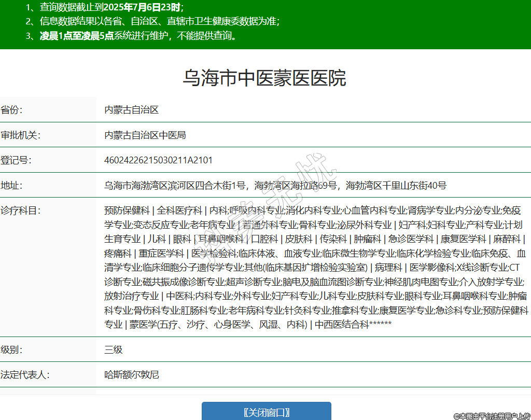Viewport: 531px width, 420px height.
Task: Click the 法定代表人 field label
Action: point(25,374)
